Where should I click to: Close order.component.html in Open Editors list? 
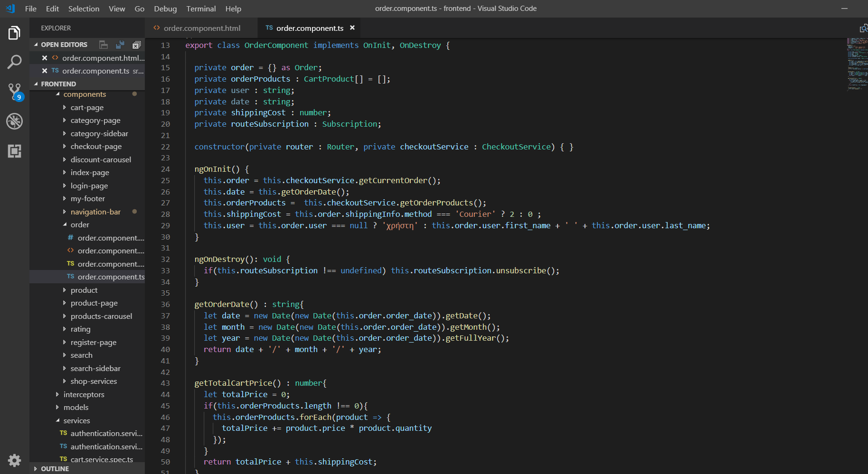[44, 58]
